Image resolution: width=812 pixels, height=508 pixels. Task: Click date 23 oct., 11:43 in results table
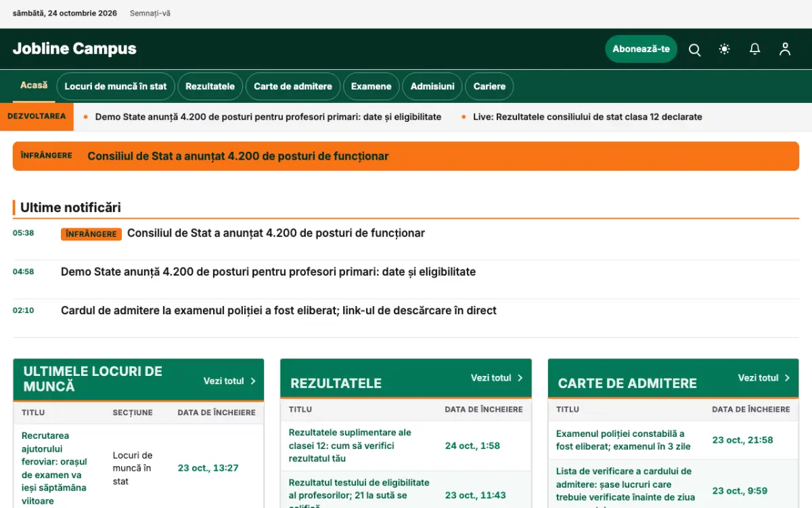click(476, 495)
